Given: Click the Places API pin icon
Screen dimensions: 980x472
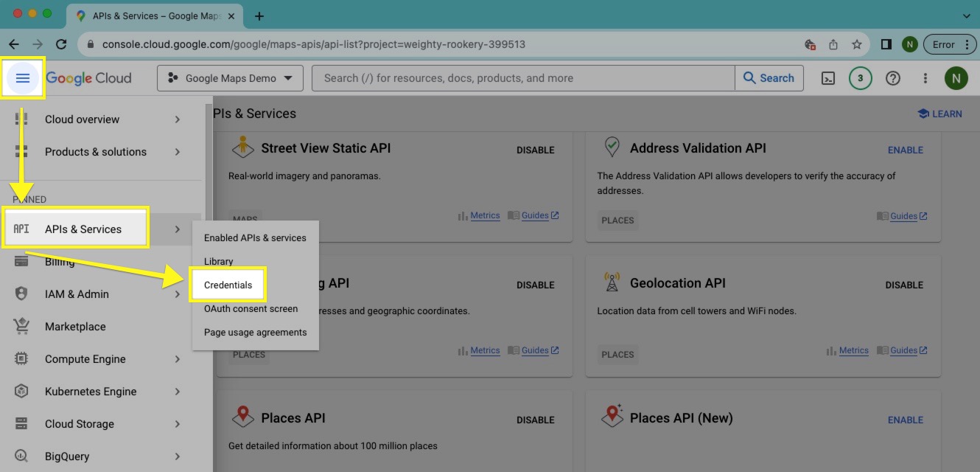Looking at the screenshot, I should click(242, 417).
